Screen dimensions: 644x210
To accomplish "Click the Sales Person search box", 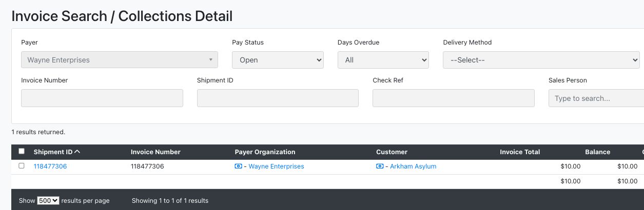I will click(x=596, y=98).
